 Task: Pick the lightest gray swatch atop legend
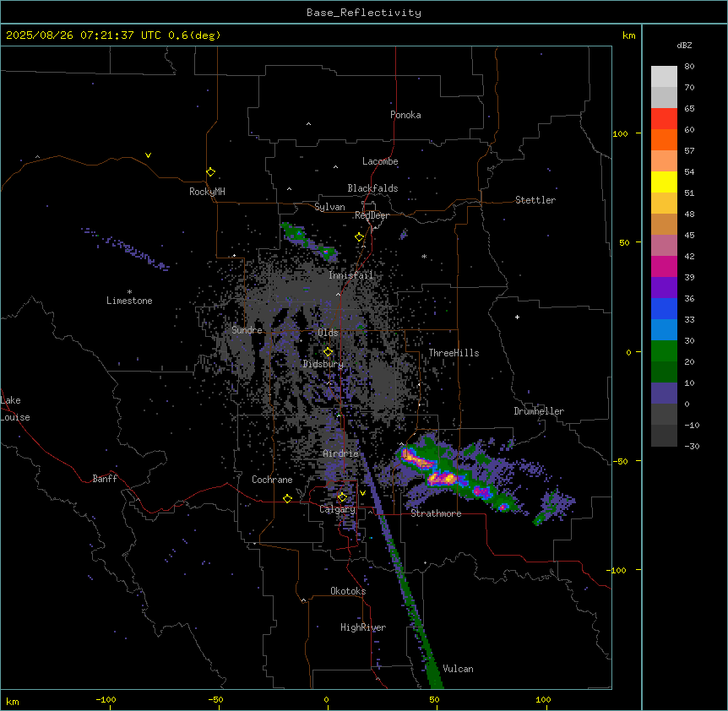tap(664, 77)
